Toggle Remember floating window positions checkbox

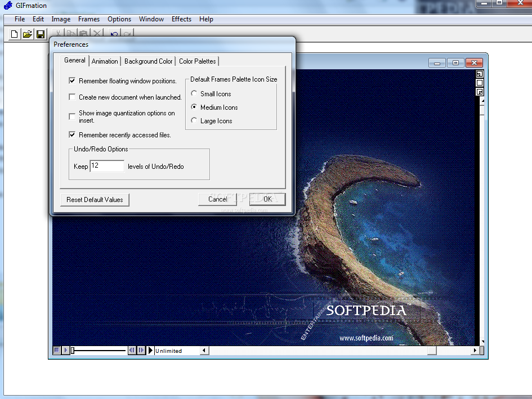(x=72, y=80)
